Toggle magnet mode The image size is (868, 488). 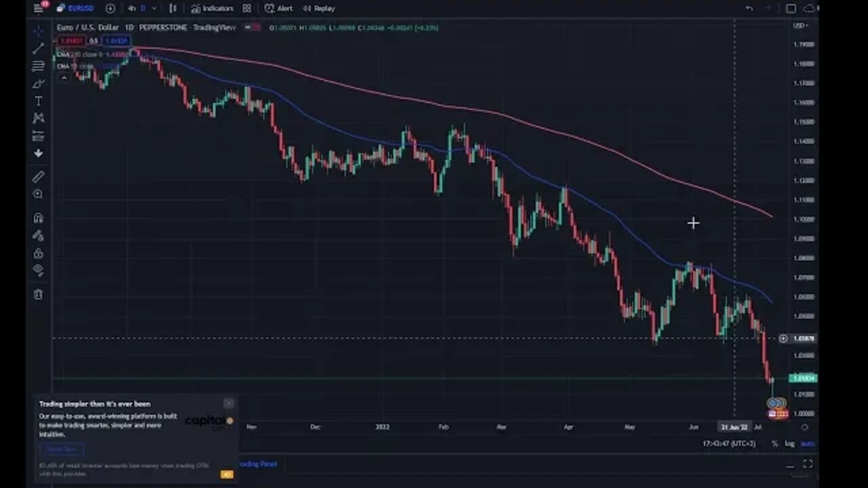(39, 218)
